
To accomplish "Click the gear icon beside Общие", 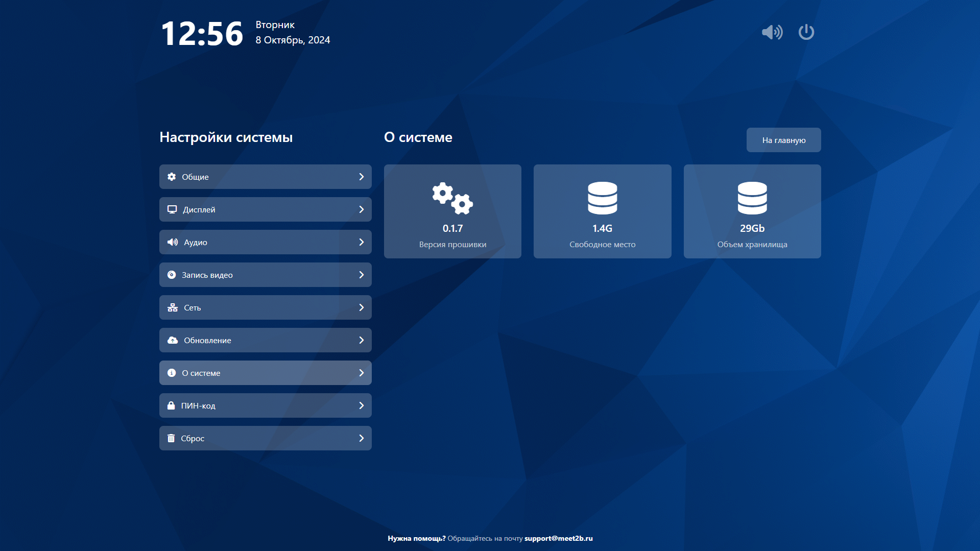I will (172, 177).
